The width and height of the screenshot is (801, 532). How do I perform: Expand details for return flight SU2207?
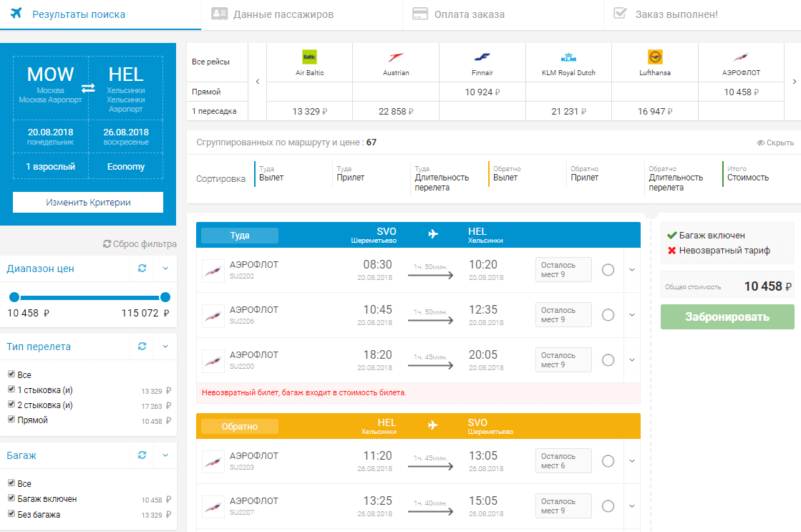point(632,506)
